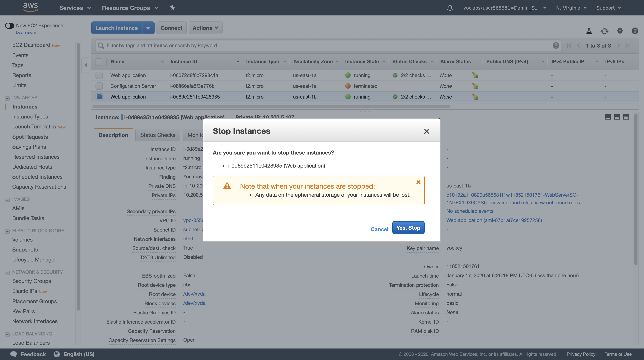This screenshot has height=360, width=644.
Task: Click the pin shortcut icon in the top bar
Action: click(172, 8)
